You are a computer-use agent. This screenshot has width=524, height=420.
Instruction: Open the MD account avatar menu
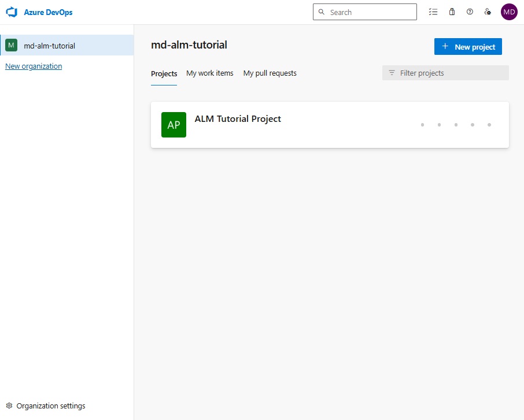point(509,12)
